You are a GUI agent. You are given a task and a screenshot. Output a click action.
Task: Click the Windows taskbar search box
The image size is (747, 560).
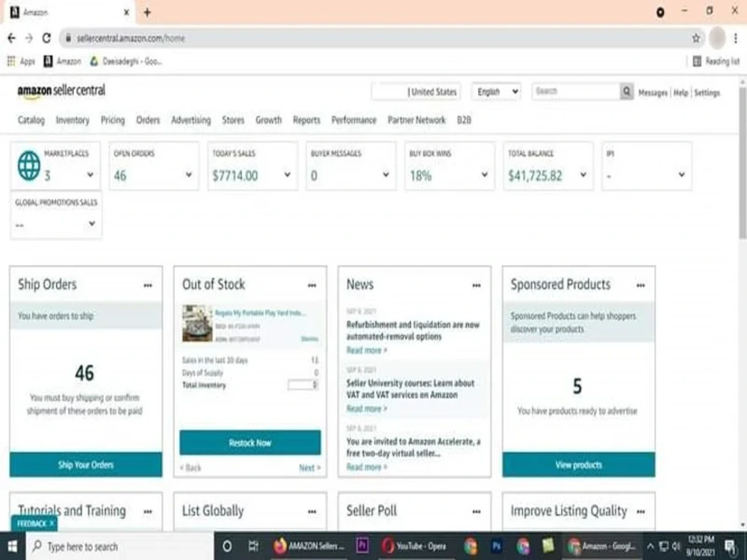(x=119, y=547)
